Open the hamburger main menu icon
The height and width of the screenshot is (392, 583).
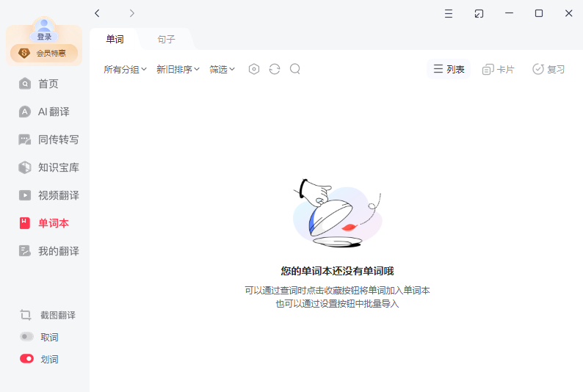tap(449, 14)
